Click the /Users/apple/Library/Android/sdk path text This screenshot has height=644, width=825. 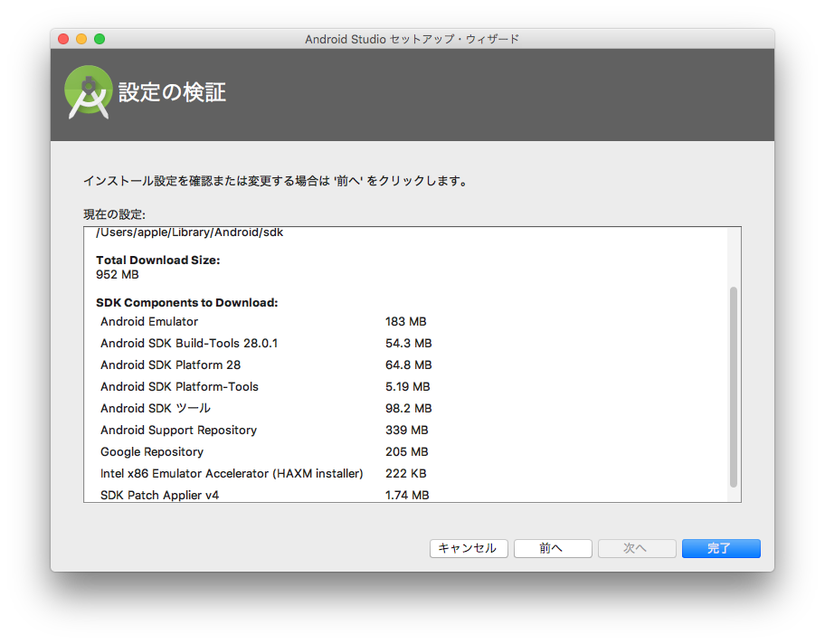tap(189, 232)
